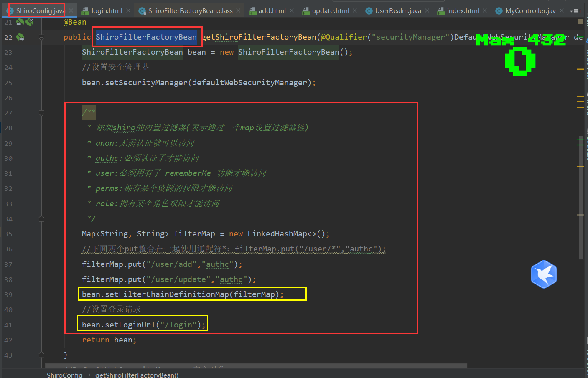Switch to the update.html tab

[330, 10]
